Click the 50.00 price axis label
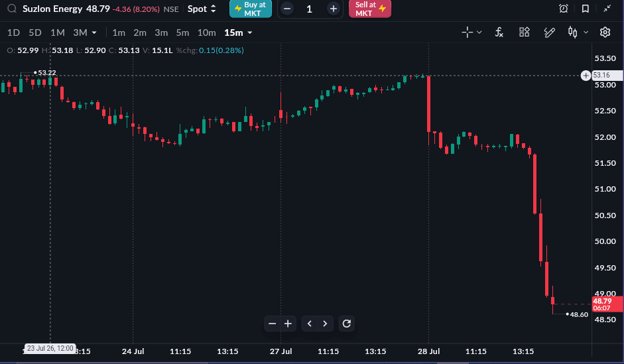 tap(605, 241)
